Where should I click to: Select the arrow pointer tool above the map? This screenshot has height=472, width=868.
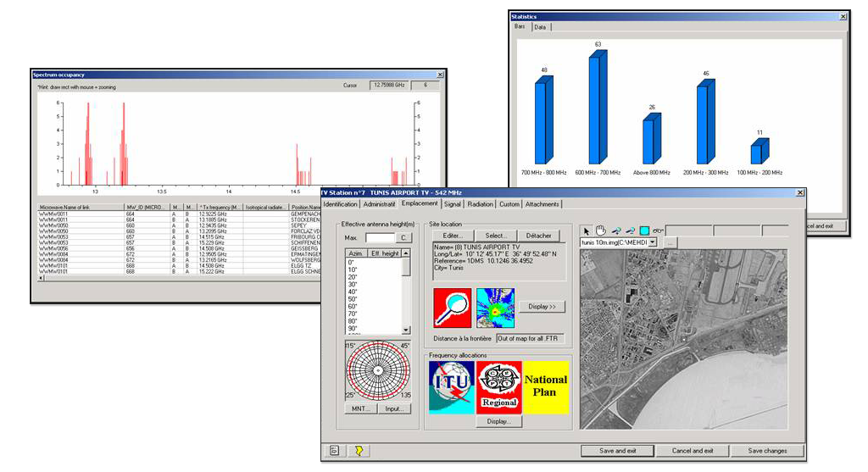point(587,230)
